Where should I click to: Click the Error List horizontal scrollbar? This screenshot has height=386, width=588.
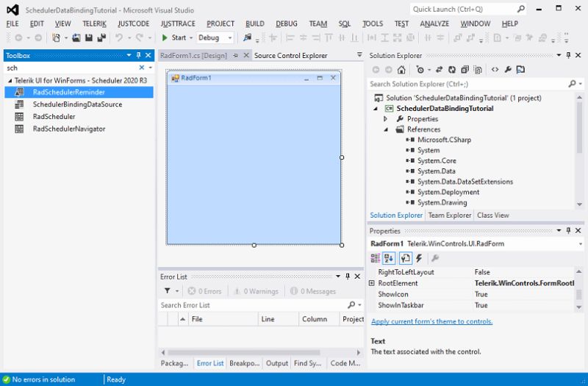pos(244,353)
